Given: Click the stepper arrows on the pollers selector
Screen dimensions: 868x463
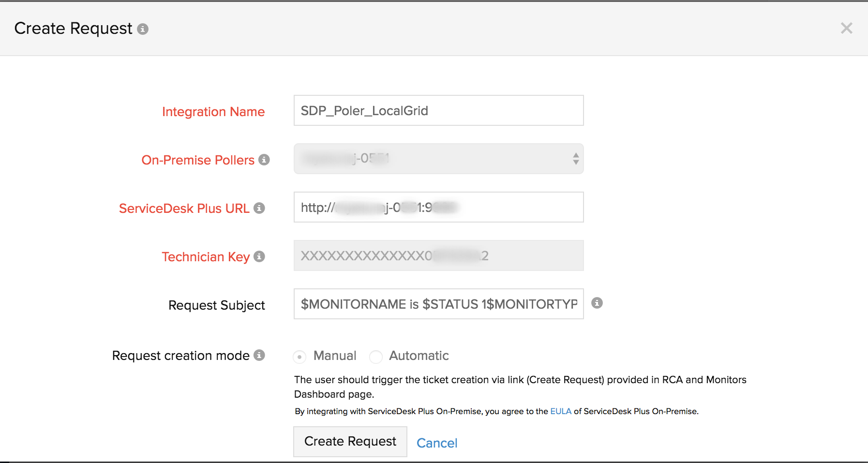Looking at the screenshot, I should (575, 159).
